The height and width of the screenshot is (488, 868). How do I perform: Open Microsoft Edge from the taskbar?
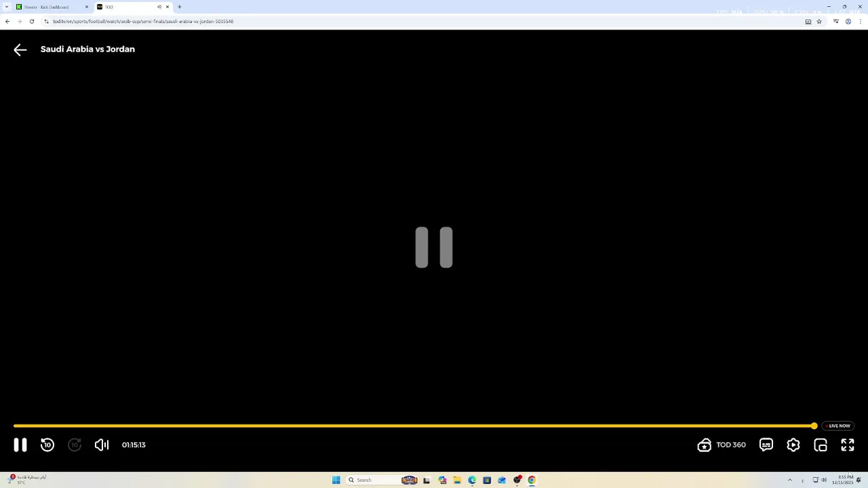point(472,480)
